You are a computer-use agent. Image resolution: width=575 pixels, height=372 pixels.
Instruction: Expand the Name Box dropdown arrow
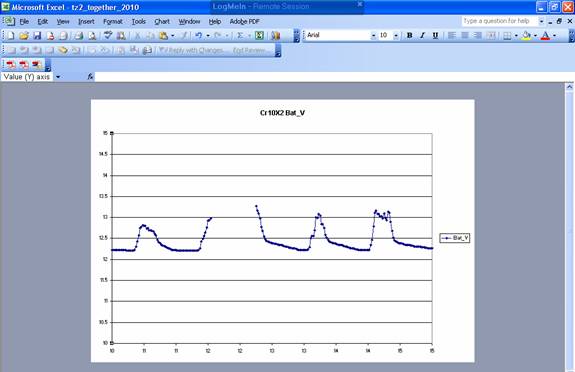click(58, 77)
